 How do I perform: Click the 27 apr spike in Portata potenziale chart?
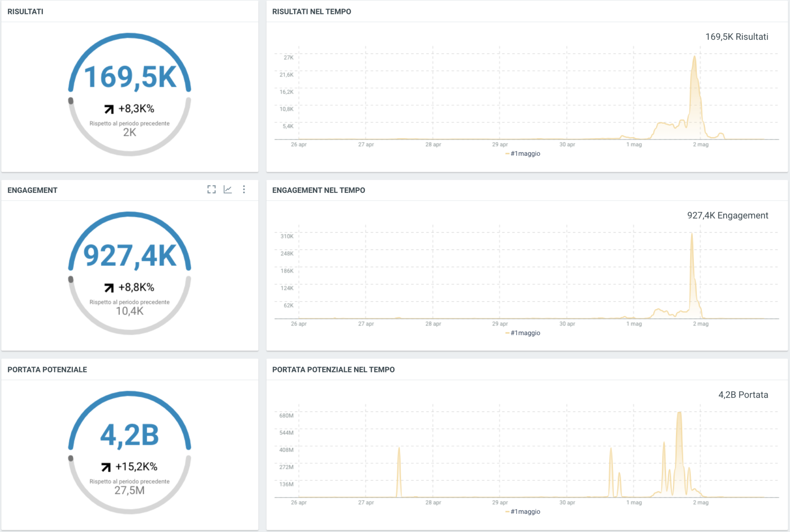[399, 449]
